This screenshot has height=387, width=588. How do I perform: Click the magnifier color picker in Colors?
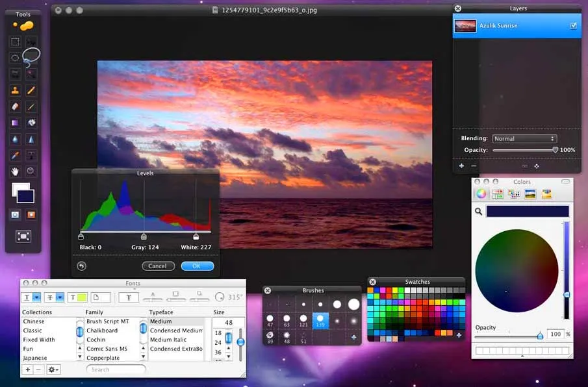479,212
